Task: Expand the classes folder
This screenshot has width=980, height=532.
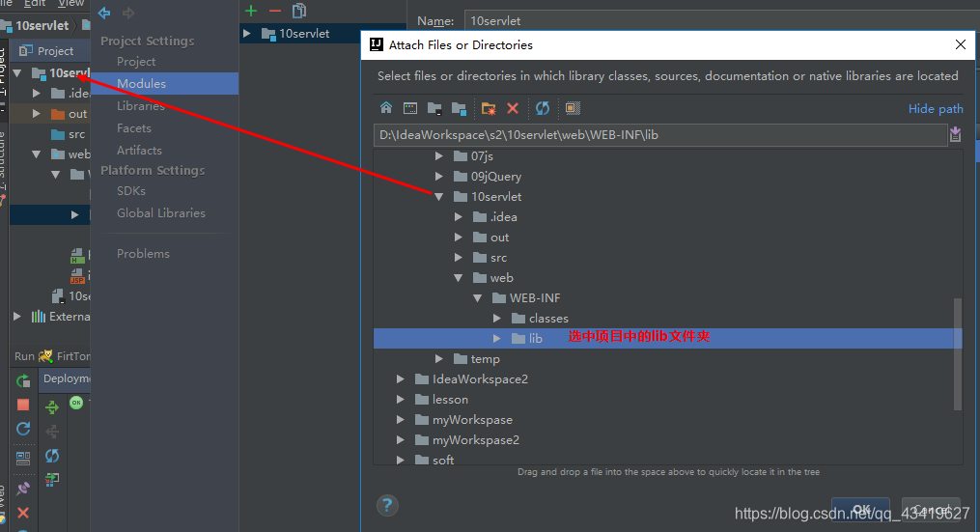Action: click(497, 319)
